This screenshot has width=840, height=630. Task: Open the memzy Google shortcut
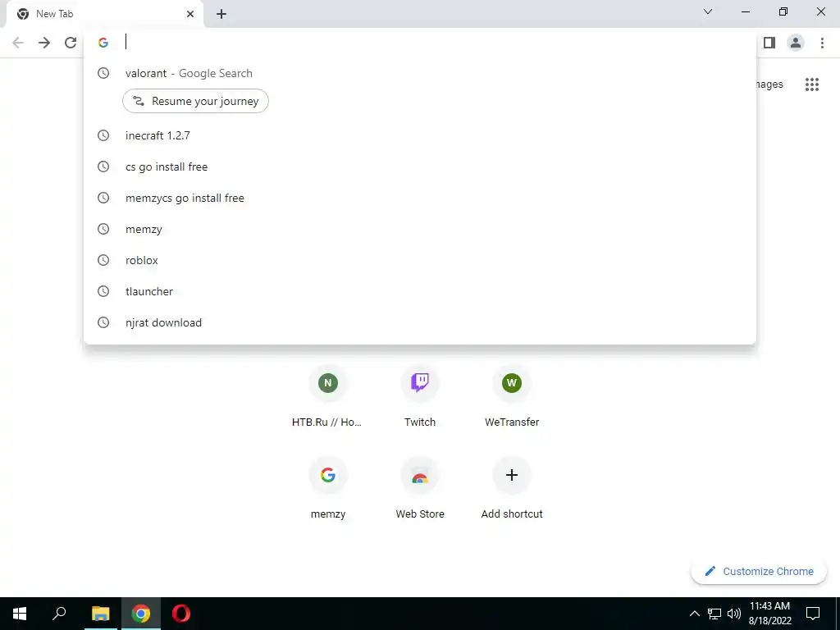(328, 489)
